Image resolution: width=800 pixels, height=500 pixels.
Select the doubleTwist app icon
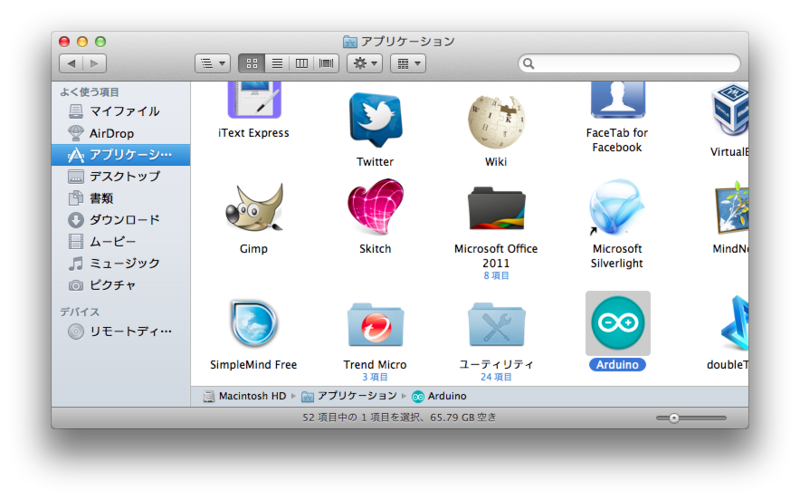(x=734, y=323)
